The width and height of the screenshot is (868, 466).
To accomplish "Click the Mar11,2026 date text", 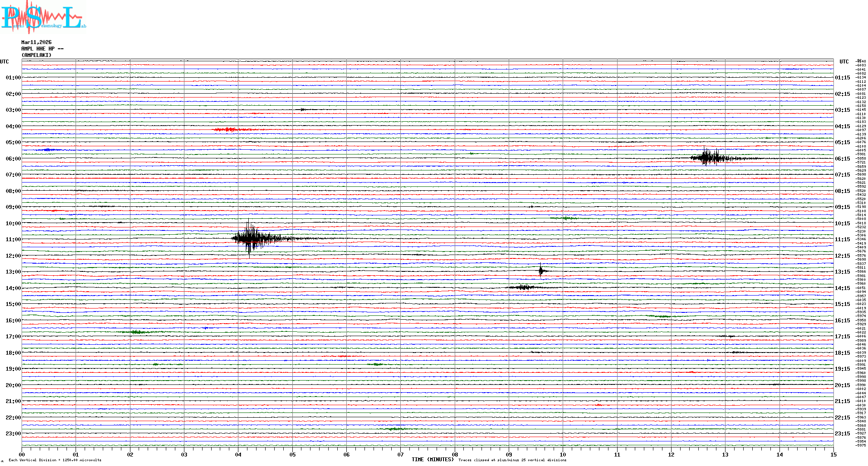I will coord(36,42).
